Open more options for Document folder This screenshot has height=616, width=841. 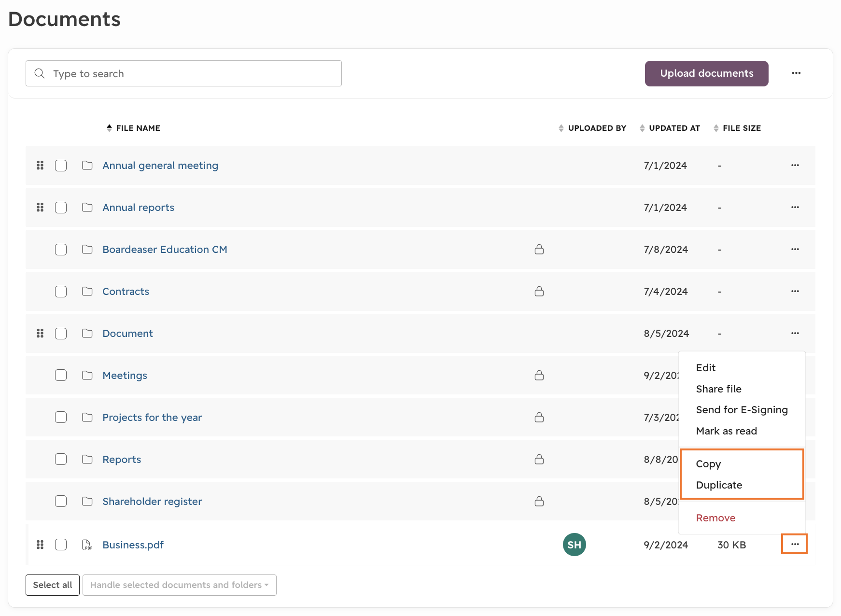(795, 334)
